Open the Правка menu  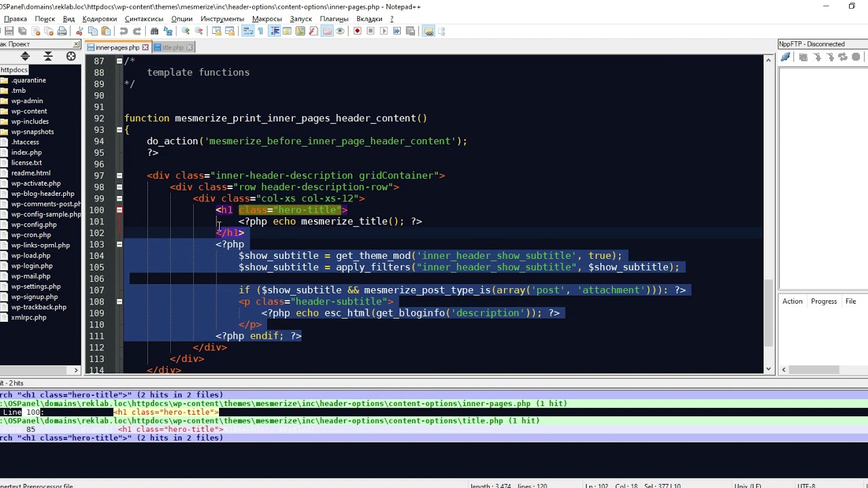[16, 19]
